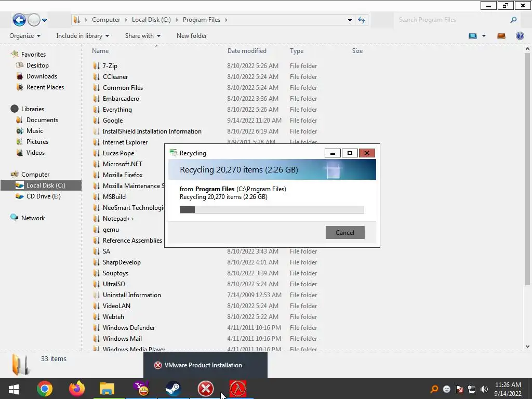
Task: Select the Common Files folder
Action: tap(123, 87)
